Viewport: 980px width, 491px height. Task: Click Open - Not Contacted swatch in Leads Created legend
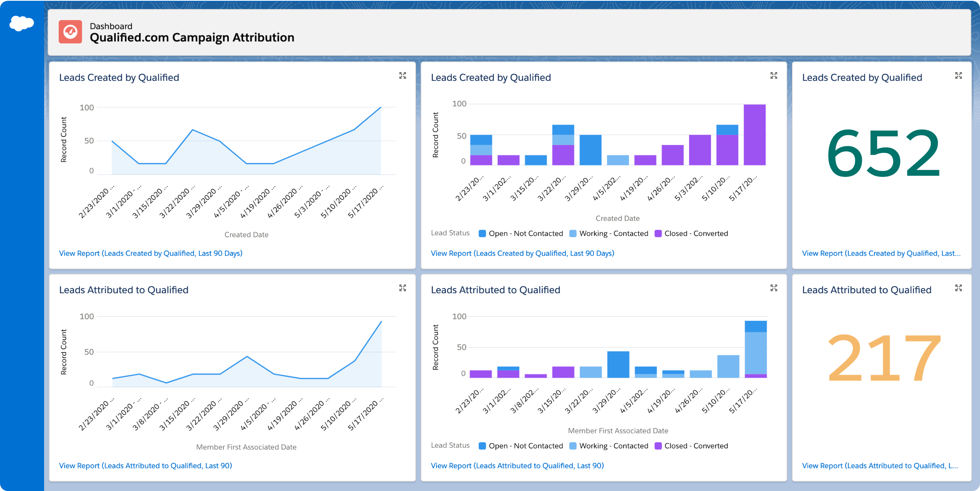482,234
